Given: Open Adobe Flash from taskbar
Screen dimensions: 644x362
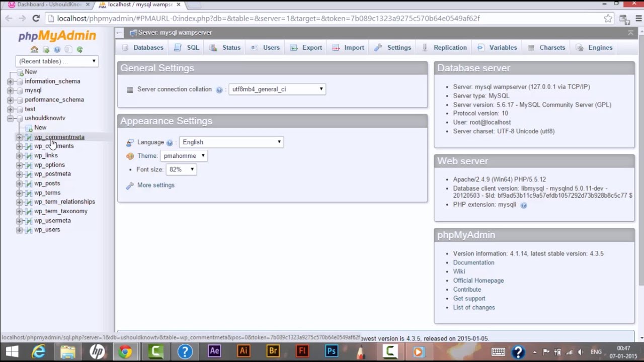Looking at the screenshot, I should [302, 351].
